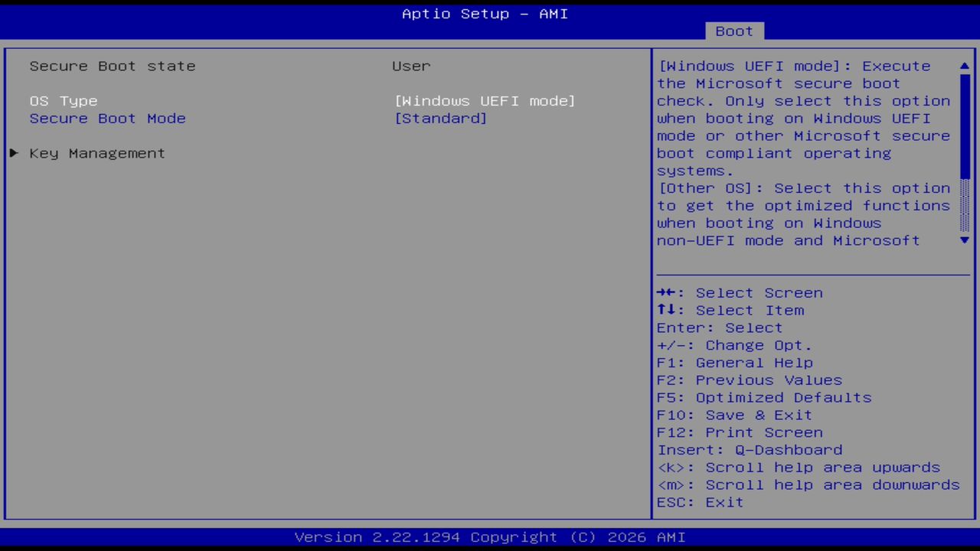
Task: Click the F5 Optimized Defaults hint
Action: pyautogui.click(x=763, y=397)
